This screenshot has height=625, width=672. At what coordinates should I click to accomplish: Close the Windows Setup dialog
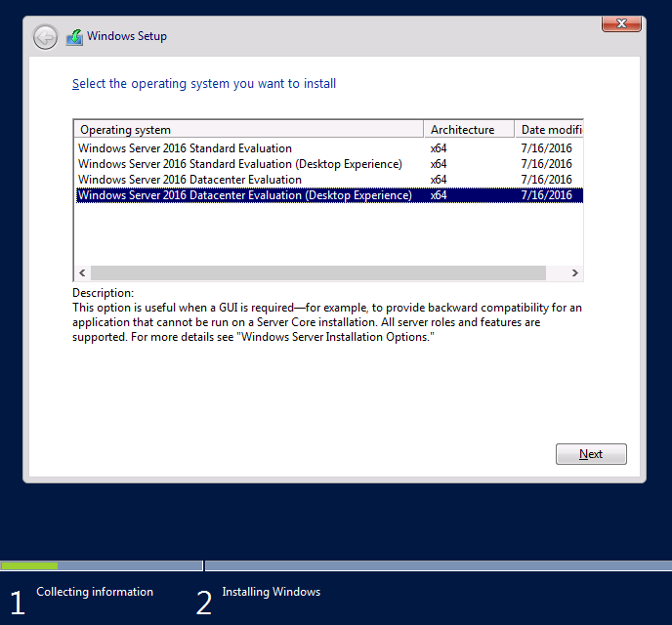(621, 23)
